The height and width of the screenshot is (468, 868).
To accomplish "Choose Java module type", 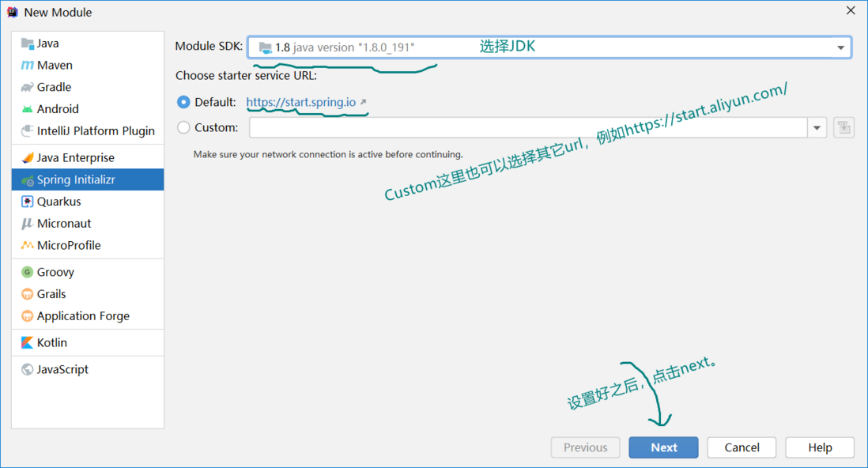I will (88, 43).
